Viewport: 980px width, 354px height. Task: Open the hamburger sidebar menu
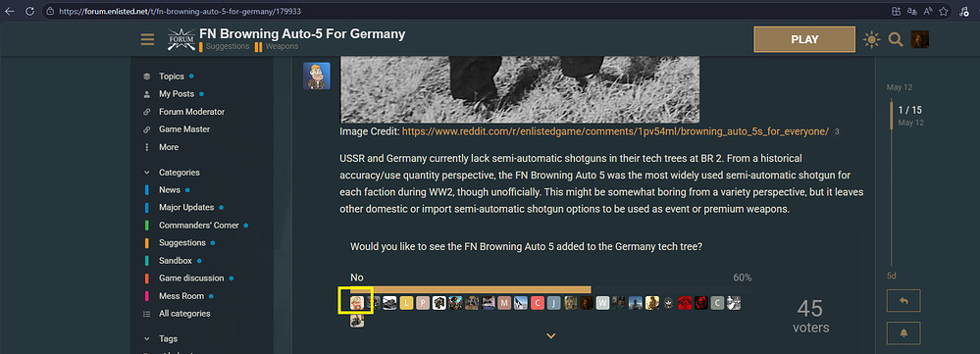[x=147, y=40]
